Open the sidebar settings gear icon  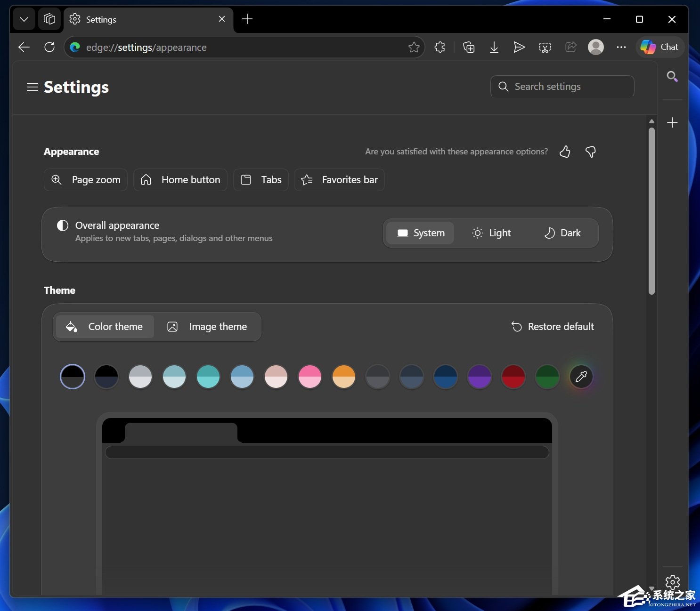click(x=673, y=582)
